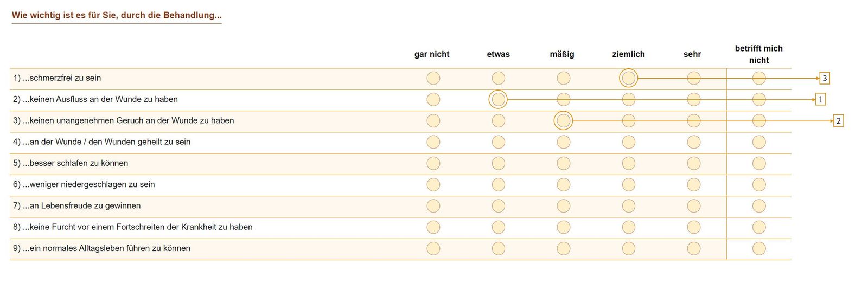Select 'etwas' for keinen Ausfluss question
The image size is (868, 283).
(x=498, y=99)
